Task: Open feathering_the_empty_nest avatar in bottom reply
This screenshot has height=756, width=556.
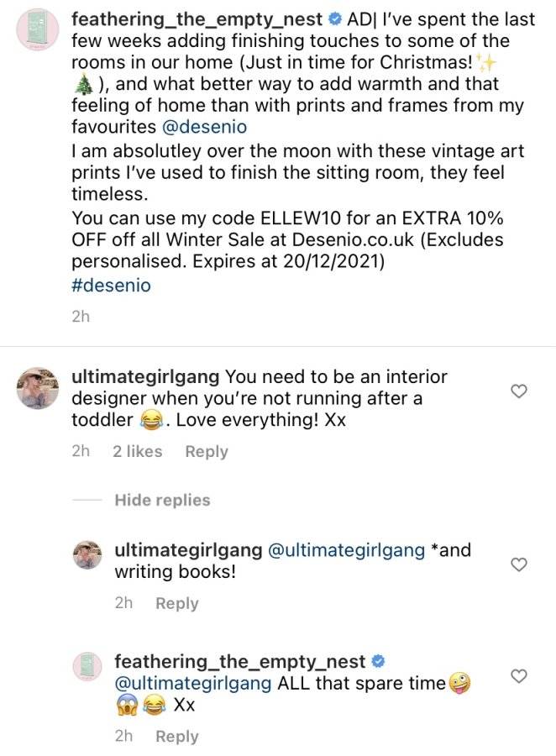Action: tap(87, 667)
